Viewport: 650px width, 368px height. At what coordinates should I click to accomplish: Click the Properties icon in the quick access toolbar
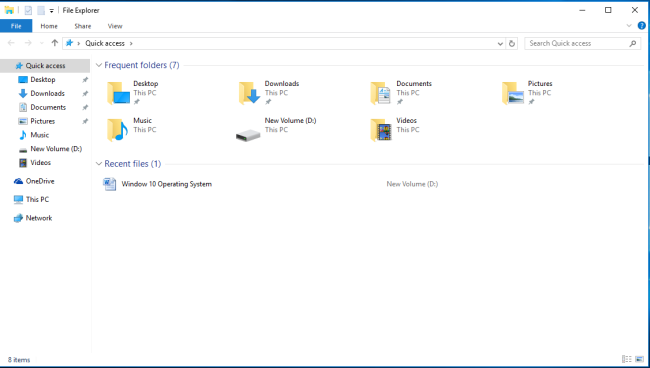pyautogui.click(x=28, y=10)
